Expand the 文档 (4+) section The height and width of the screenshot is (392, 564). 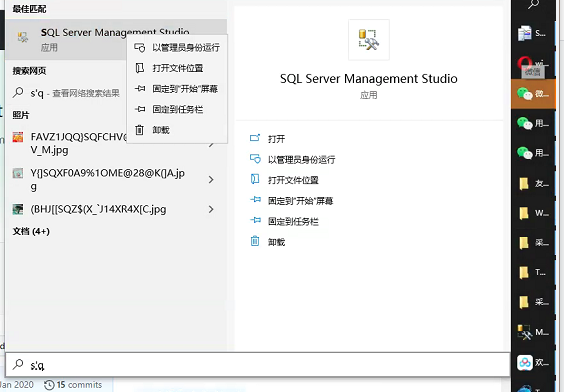(x=31, y=231)
